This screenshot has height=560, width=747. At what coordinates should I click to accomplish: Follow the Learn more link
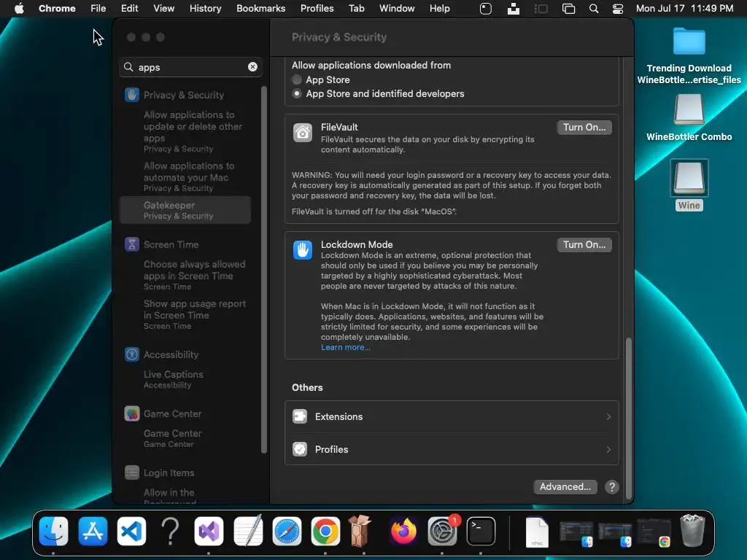click(x=345, y=347)
